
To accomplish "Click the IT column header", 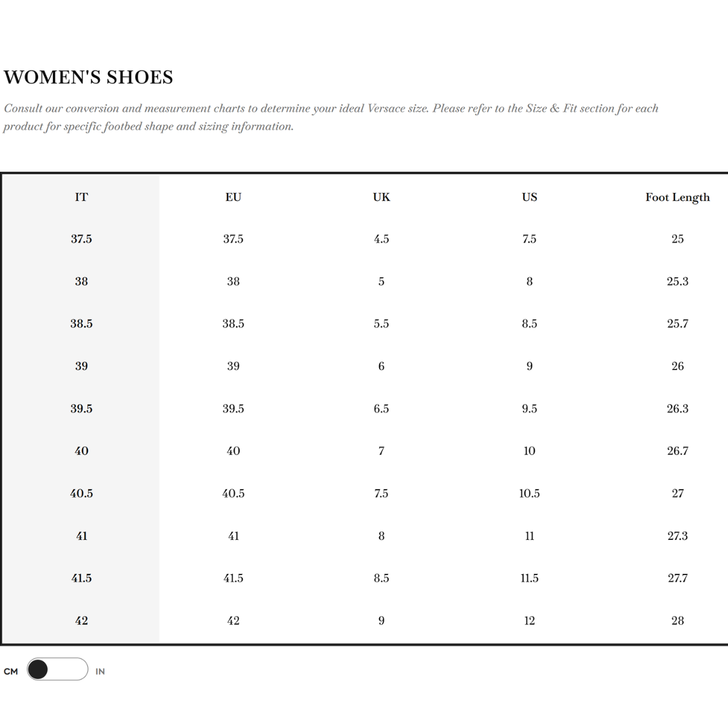I will [81, 197].
